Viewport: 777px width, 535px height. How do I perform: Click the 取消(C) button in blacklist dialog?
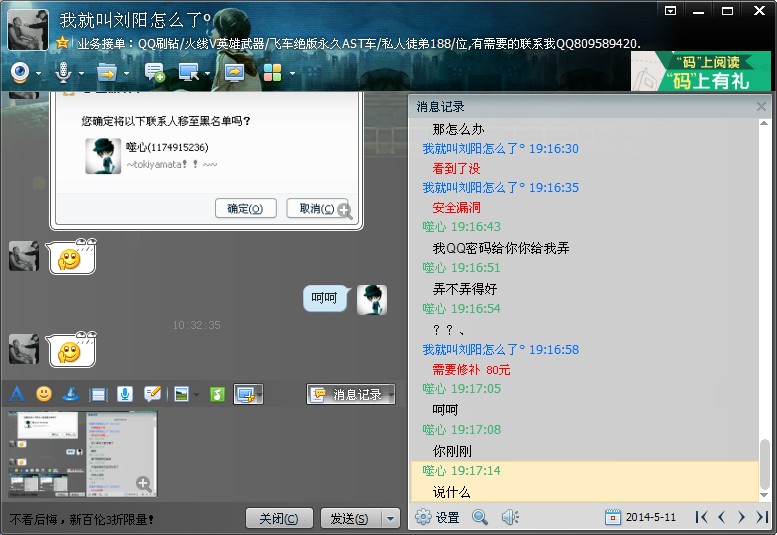(317, 208)
